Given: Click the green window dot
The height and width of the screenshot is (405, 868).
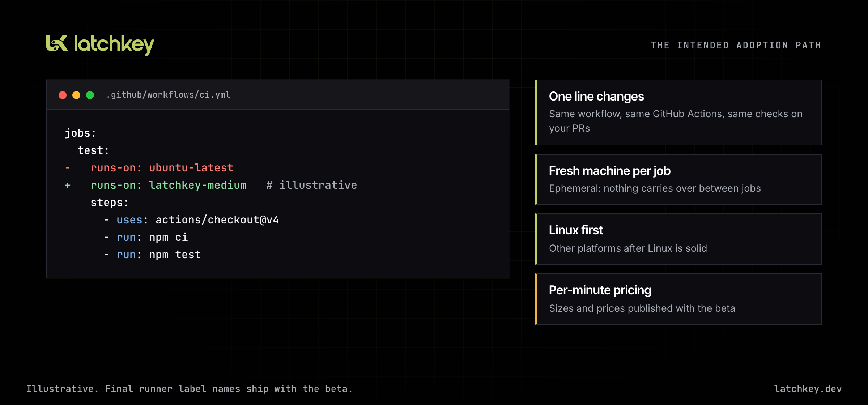Looking at the screenshot, I should click(x=90, y=95).
